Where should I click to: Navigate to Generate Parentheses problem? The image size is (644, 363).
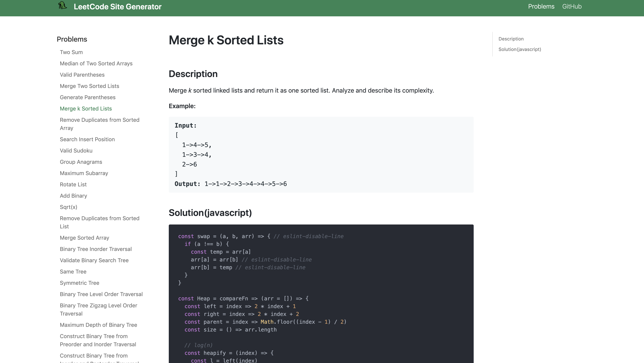tap(87, 97)
